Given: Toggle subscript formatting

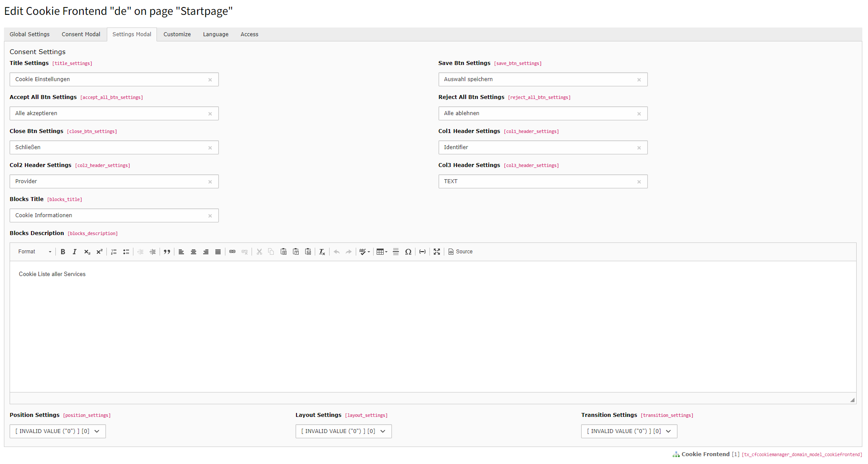Looking at the screenshot, I should tap(87, 252).
